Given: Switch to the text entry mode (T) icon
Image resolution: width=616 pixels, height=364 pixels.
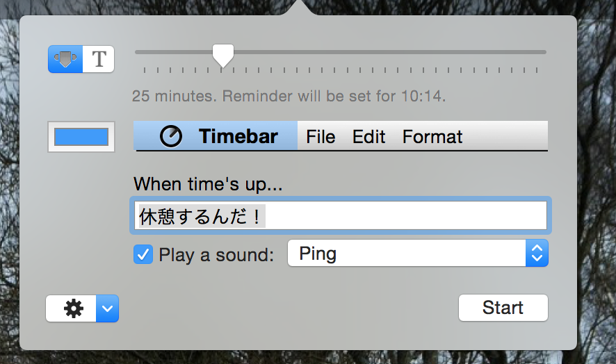Looking at the screenshot, I should [99, 60].
